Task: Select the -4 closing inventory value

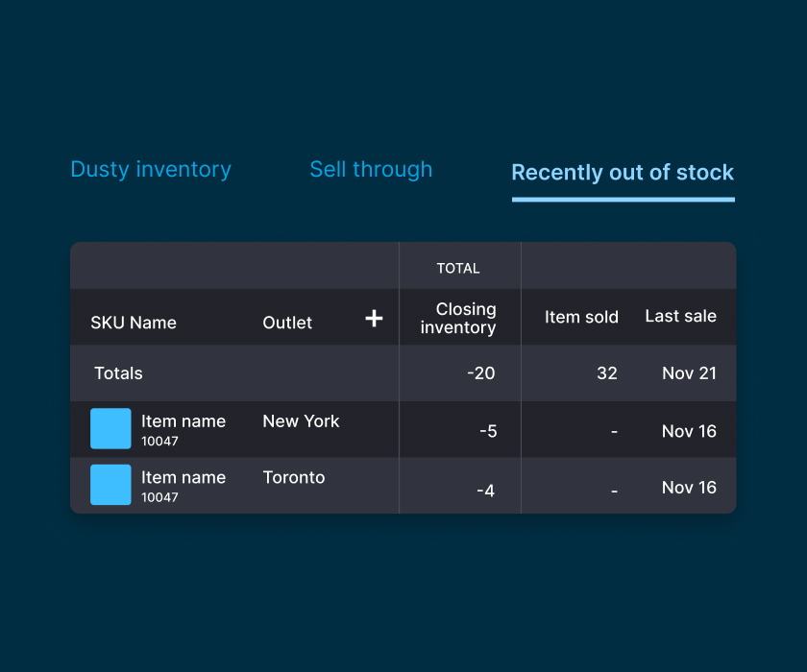Action: [486, 491]
